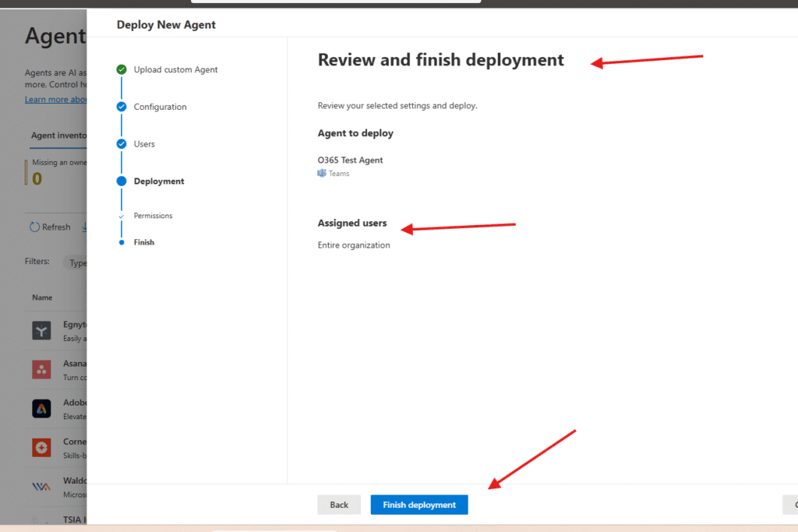Click the Users step checkmark icon
The height and width of the screenshot is (532, 798).
(x=122, y=144)
